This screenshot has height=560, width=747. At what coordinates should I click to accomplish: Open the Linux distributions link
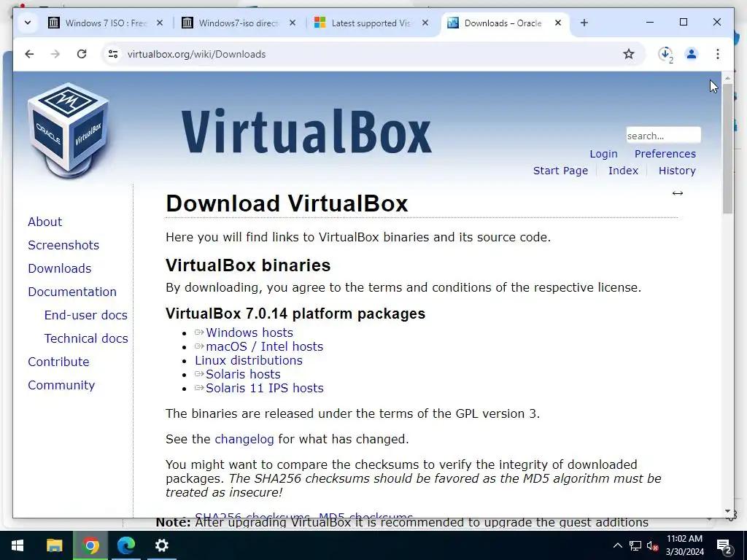pyautogui.click(x=249, y=360)
